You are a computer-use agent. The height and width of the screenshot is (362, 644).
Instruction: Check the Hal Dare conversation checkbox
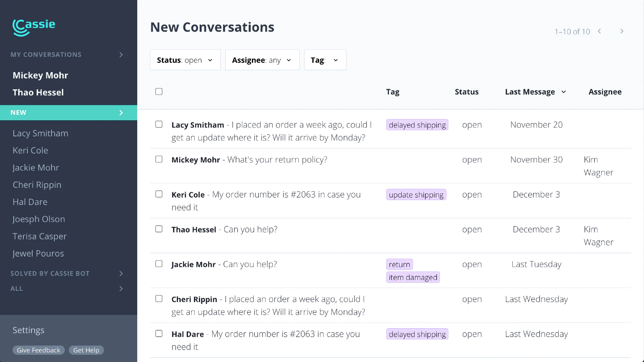(x=159, y=333)
